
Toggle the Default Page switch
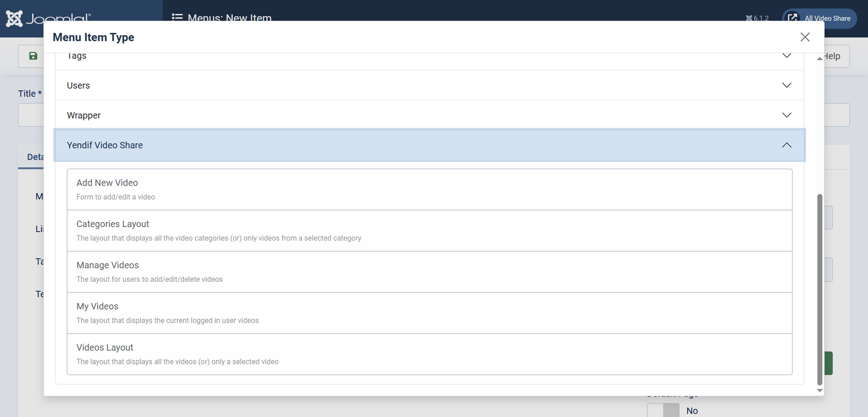pos(663,410)
